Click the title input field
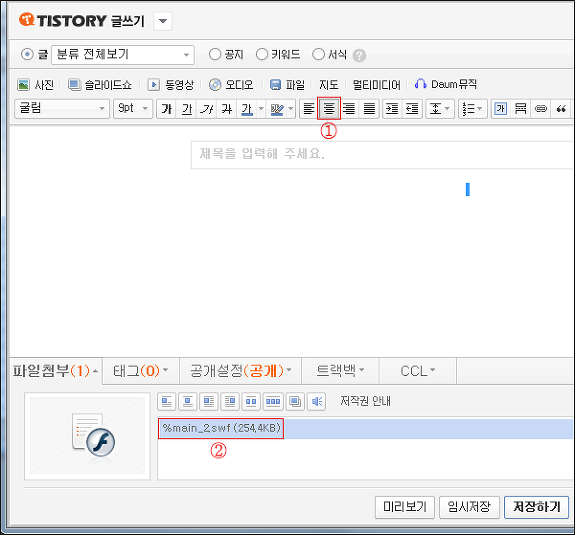The height and width of the screenshot is (535, 575). (x=382, y=155)
